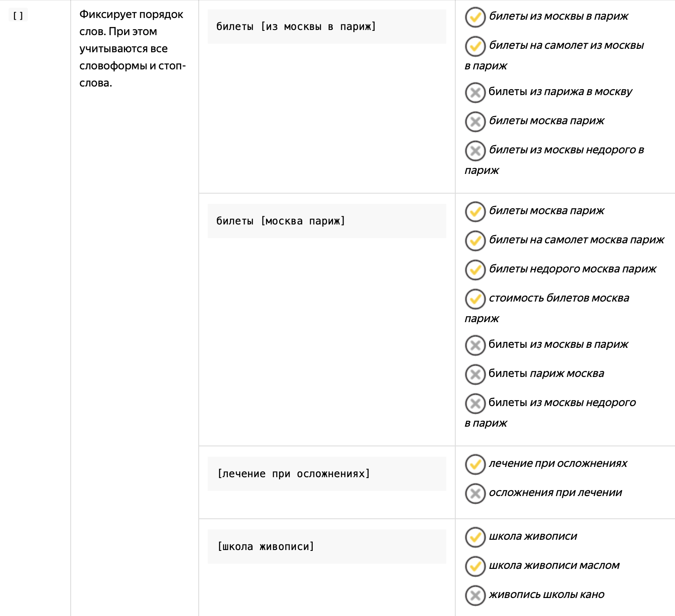675x616 pixels.
Task: Click example text 'билеты париж москва'
Action: click(x=546, y=374)
